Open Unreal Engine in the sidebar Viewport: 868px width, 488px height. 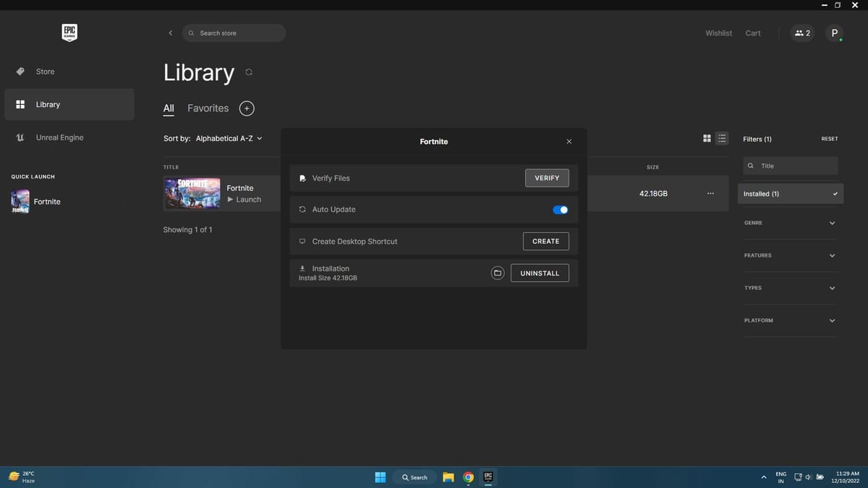pos(59,137)
